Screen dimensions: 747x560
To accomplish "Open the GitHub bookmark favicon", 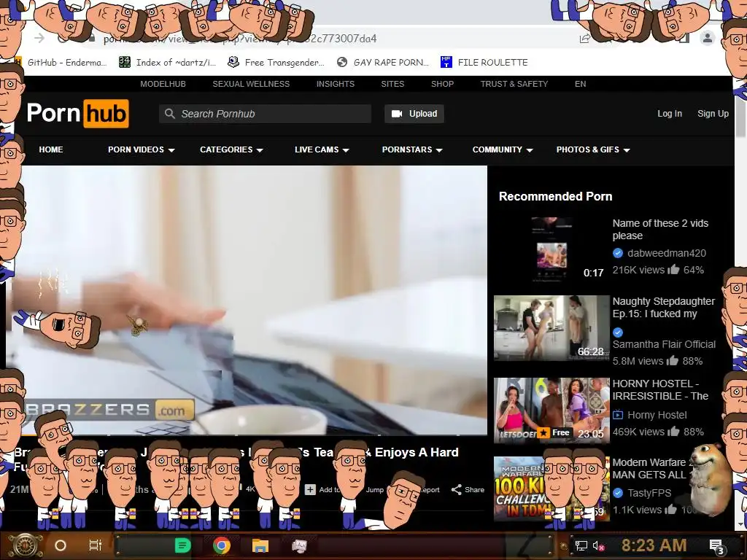I will tap(18, 62).
